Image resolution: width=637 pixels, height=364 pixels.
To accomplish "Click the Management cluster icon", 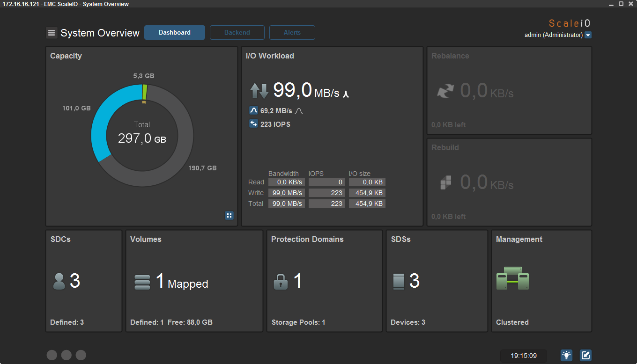I will pyautogui.click(x=512, y=278).
